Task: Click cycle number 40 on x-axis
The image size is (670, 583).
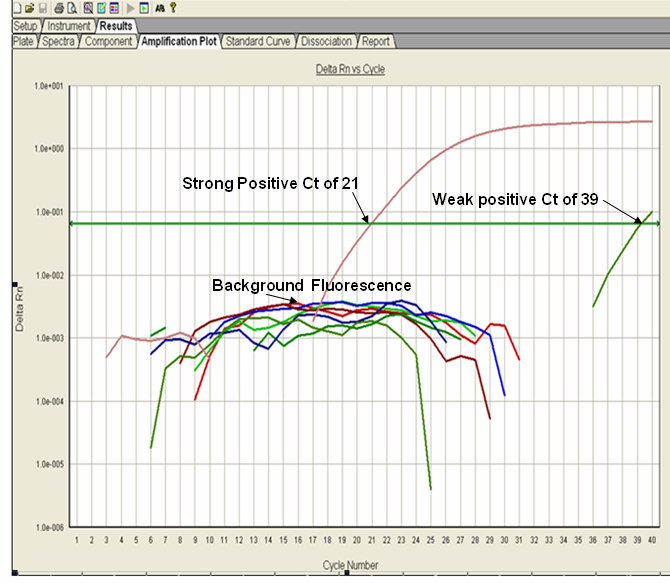Action: [652, 540]
